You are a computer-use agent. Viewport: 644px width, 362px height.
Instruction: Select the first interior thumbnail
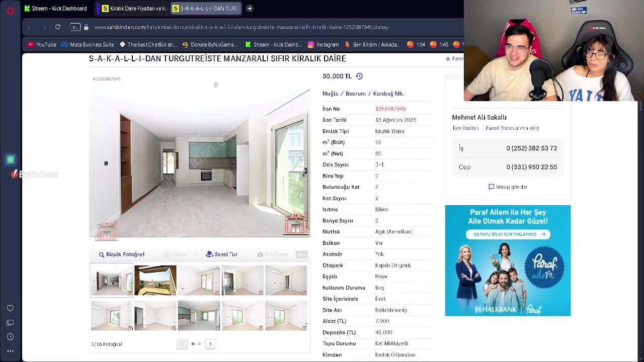pyautogui.click(x=112, y=280)
